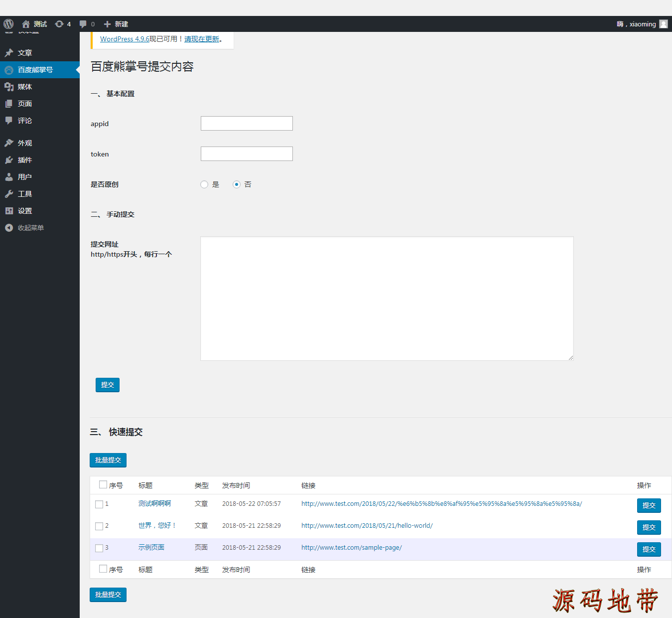This screenshot has height=618, width=672.
Task: Open the 测试 site name menu
Action: point(34,24)
